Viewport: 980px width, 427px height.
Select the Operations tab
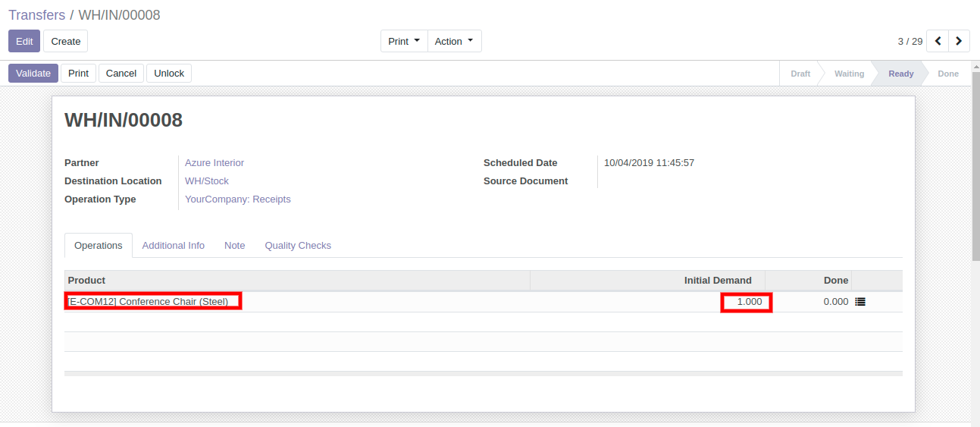pyautogui.click(x=99, y=245)
